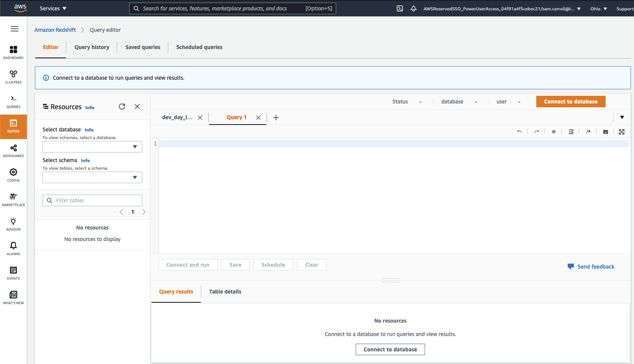Open Config in sidebar
The image size is (634, 364).
13,175
